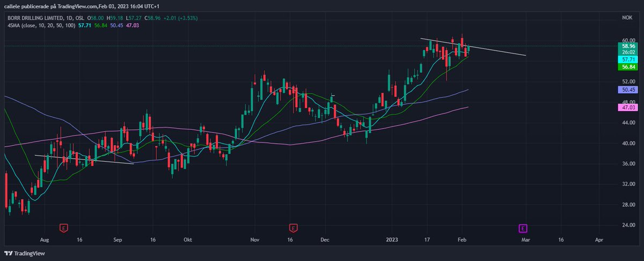Click the Dec label on time axis
The width and height of the screenshot is (644, 261).
325,241
